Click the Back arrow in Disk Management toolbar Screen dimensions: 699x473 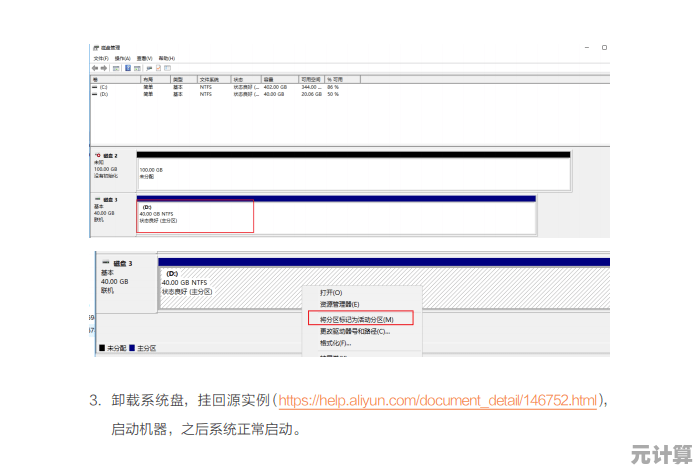[95, 68]
